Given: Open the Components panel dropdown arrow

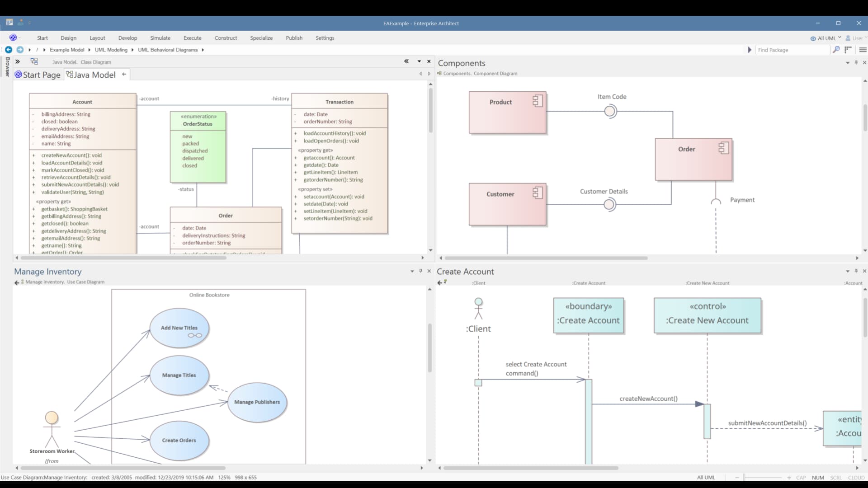Looking at the screenshot, I should pos(848,63).
